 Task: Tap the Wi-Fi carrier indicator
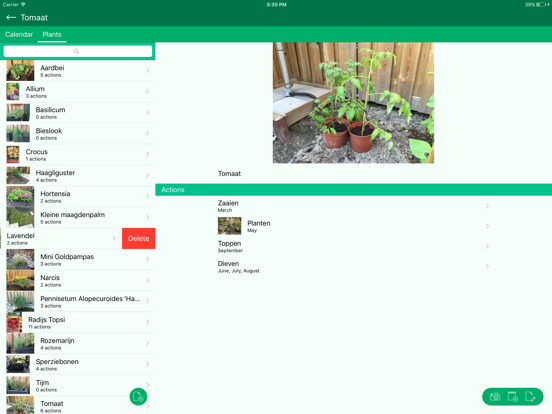click(23, 5)
